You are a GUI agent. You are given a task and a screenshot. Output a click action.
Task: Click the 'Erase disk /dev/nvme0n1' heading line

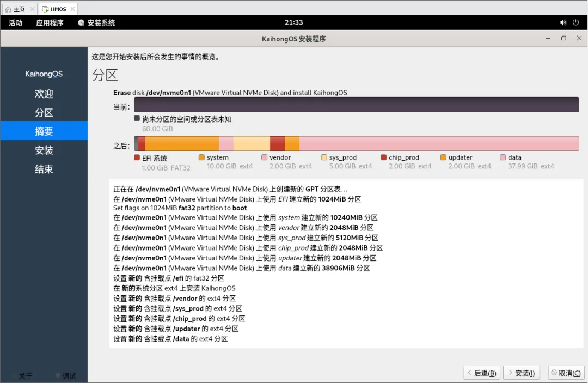point(230,93)
